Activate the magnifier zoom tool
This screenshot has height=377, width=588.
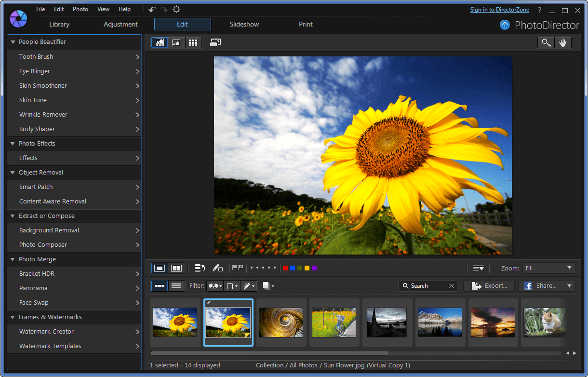(546, 42)
